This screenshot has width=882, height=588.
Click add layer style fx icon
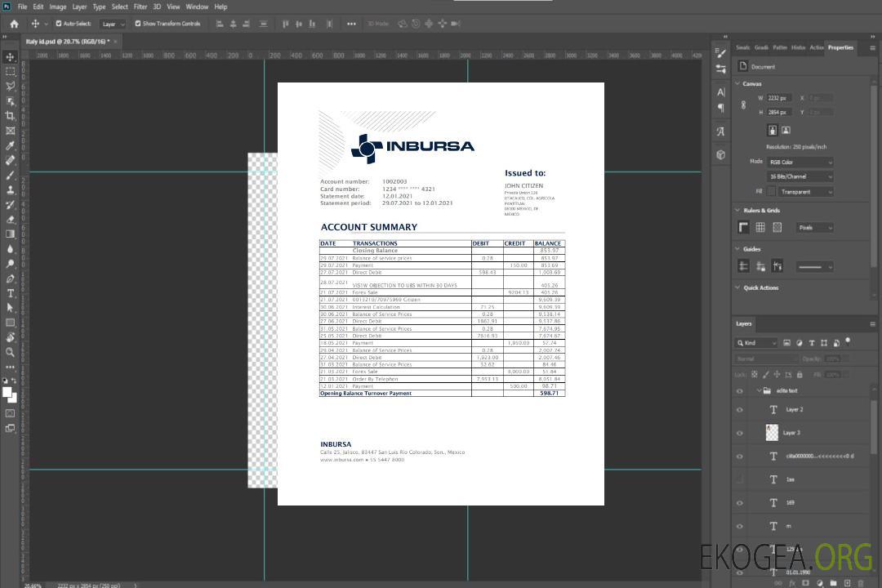point(792,583)
